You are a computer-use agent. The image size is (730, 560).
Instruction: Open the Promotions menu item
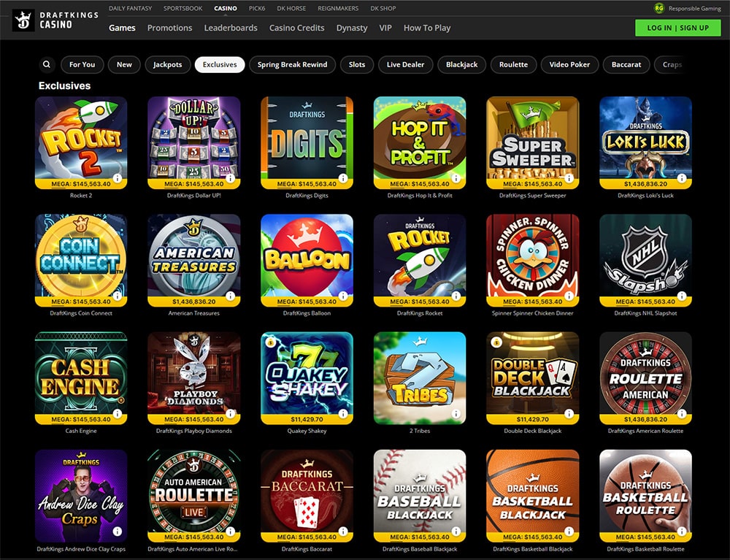169,28
